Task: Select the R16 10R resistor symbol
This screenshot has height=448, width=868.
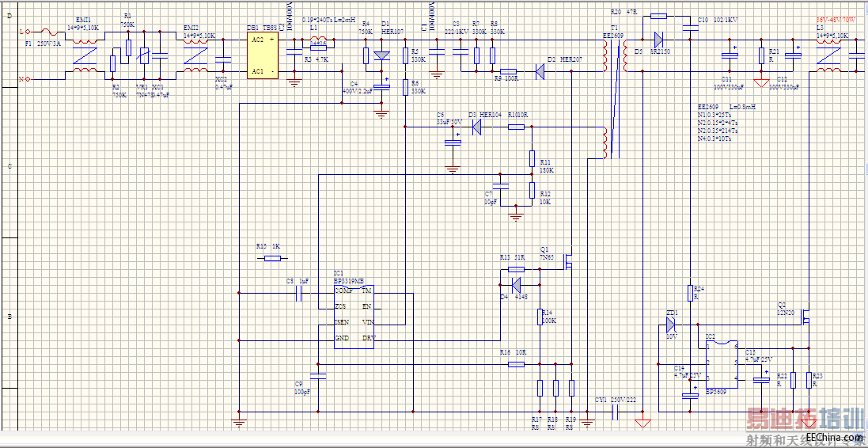Action: click(x=516, y=364)
